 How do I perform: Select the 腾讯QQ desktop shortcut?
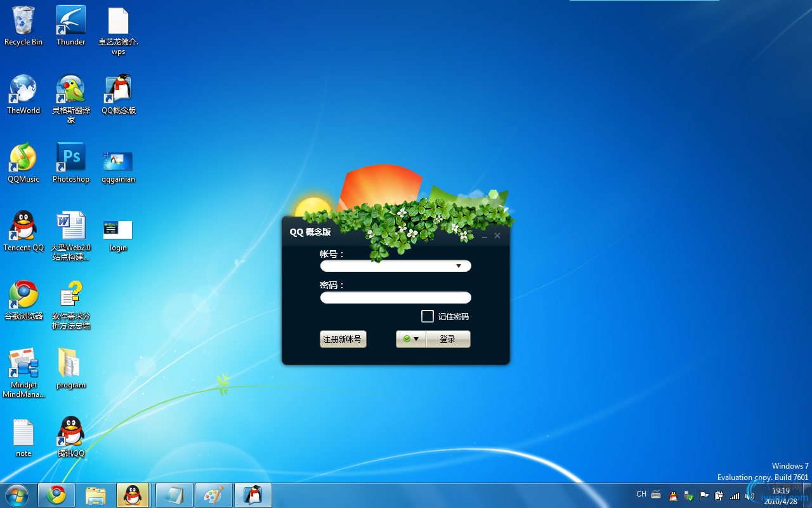point(71,438)
